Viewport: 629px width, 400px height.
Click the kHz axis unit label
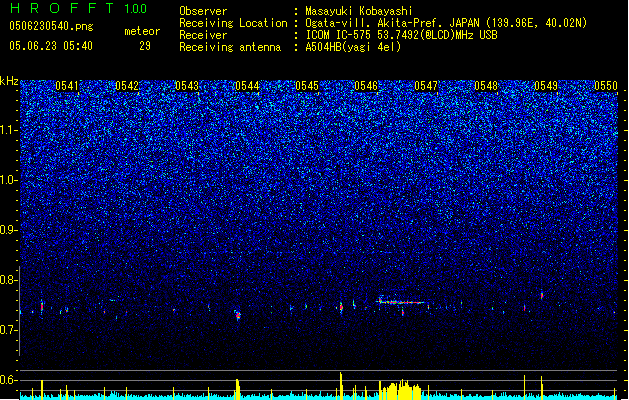click(9, 81)
